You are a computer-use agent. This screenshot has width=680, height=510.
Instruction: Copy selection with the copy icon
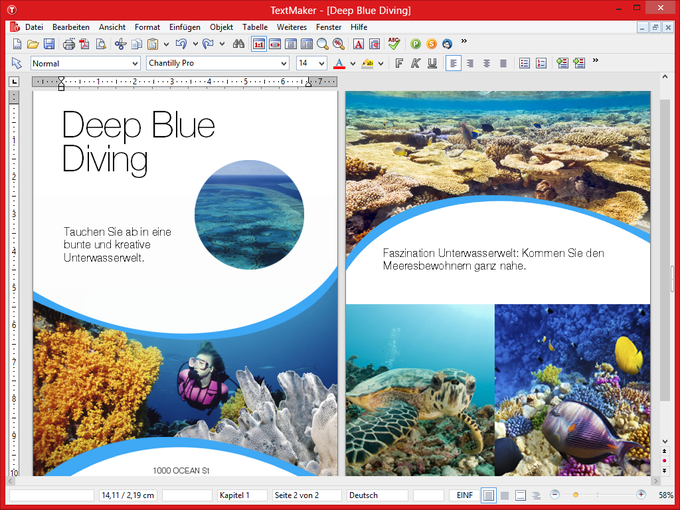point(137,44)
